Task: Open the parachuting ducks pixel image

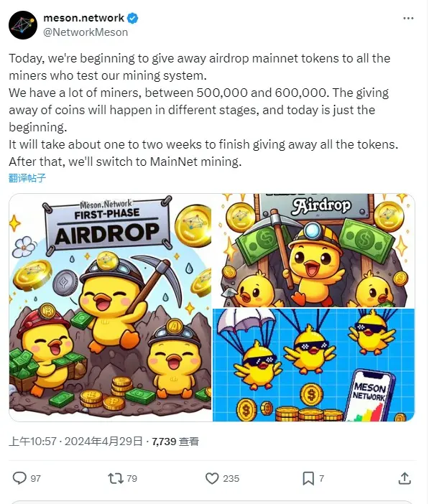Action: [x=314, y=365]
